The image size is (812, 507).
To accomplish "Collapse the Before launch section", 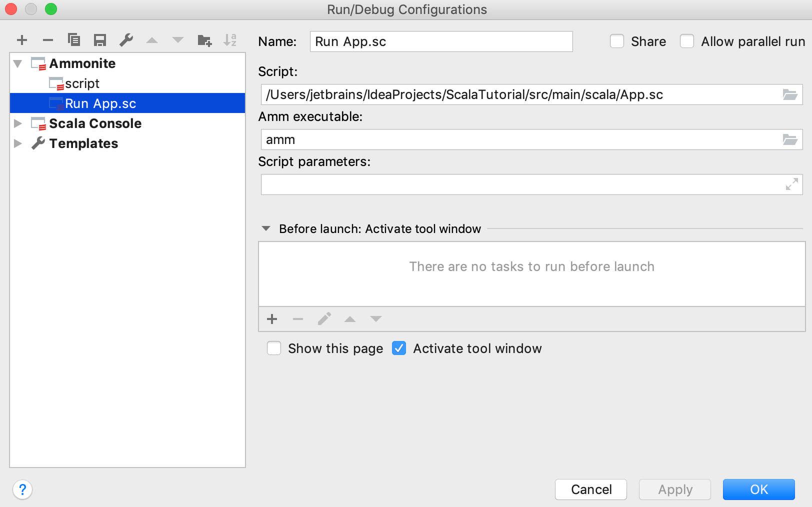I will [266, 228].
